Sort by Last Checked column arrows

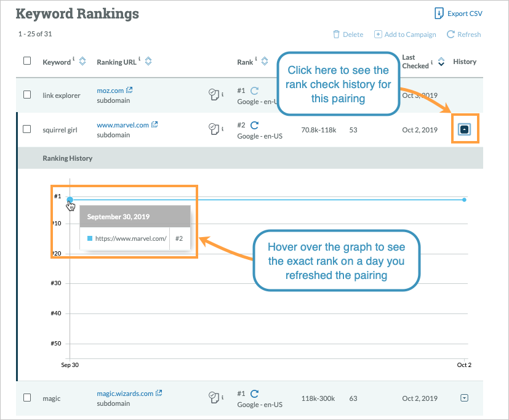click(x=441, y=62)
